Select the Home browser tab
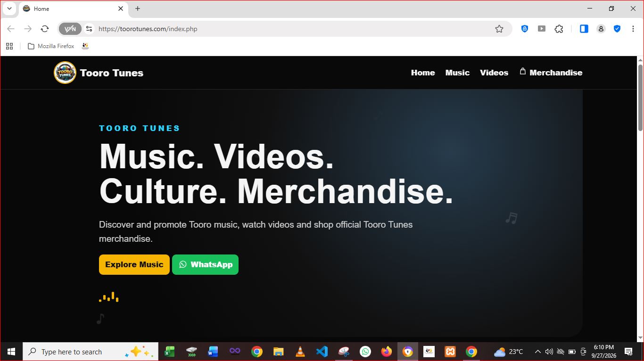This screenshot has width=644, height=361. [73, 8]
